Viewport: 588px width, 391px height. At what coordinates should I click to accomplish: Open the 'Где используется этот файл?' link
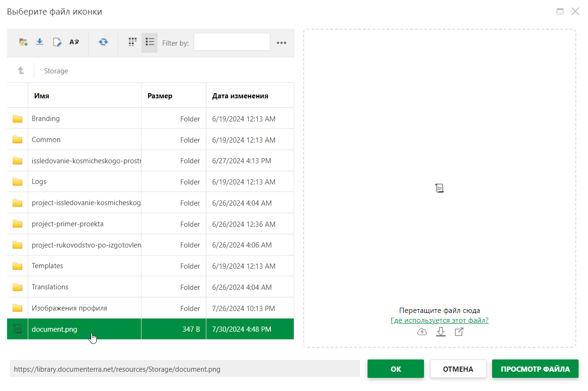[x=439, y=320]
